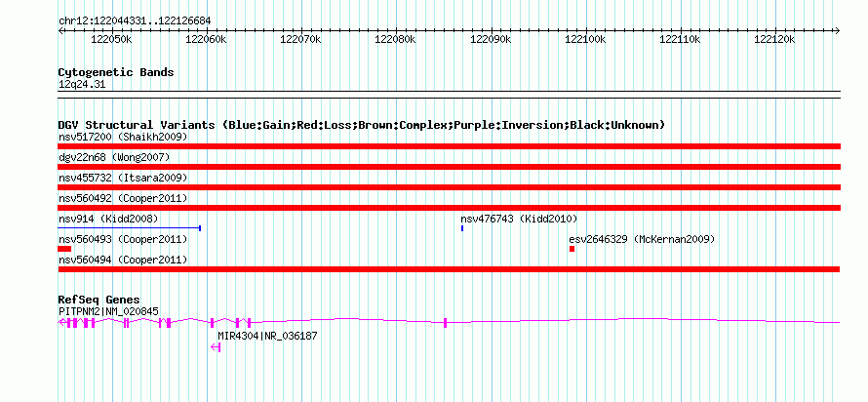
Task: Select the red loss bar under nsv517200
Action: [449, 146]
